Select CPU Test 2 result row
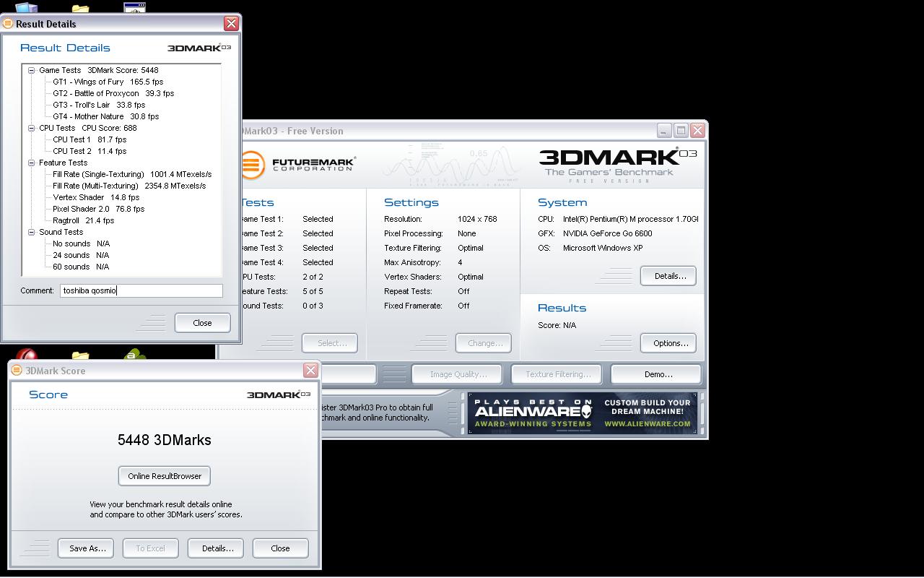Screen dimensions: 924x578 pos(90,151)
